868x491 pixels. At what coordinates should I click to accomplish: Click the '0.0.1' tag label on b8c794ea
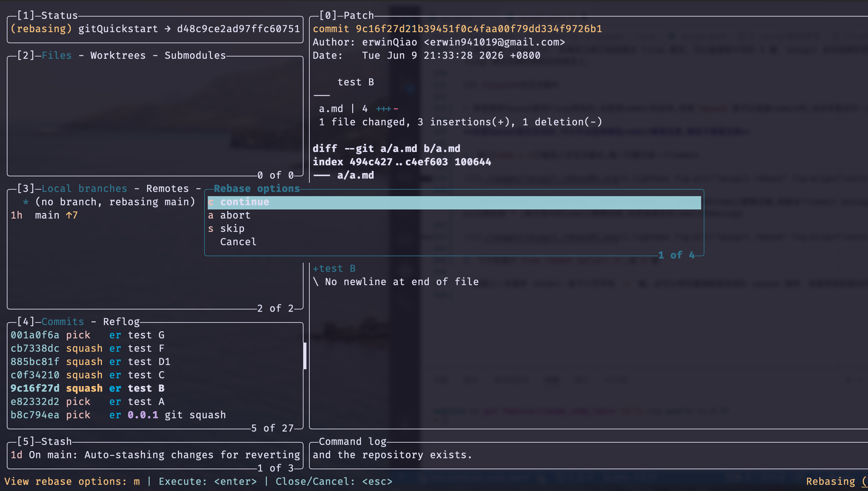(143, 415)
